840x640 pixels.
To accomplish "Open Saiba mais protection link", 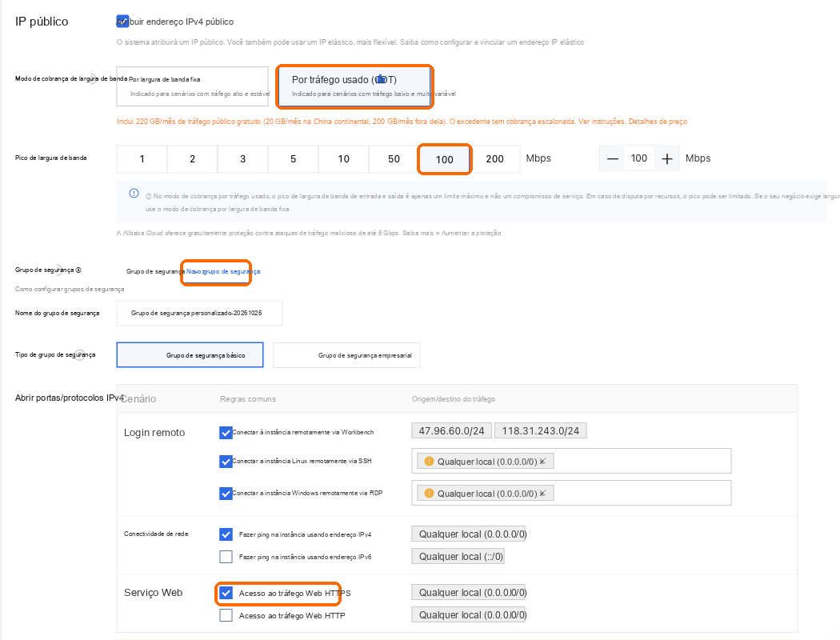I will (x=418, y=233).
